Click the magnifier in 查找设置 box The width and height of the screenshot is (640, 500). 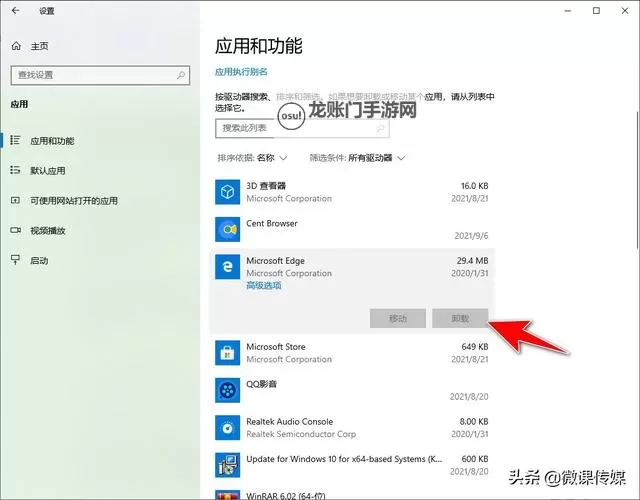tap(181, 75)
